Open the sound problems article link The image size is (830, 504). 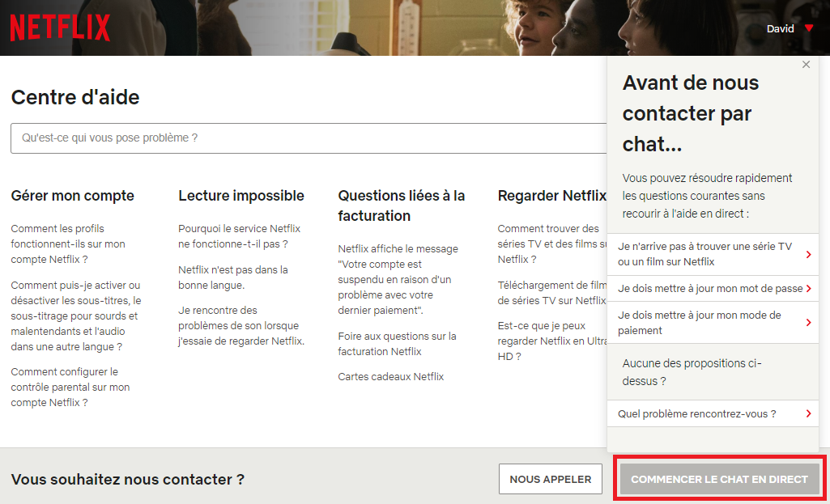click(x=240, y=326)
